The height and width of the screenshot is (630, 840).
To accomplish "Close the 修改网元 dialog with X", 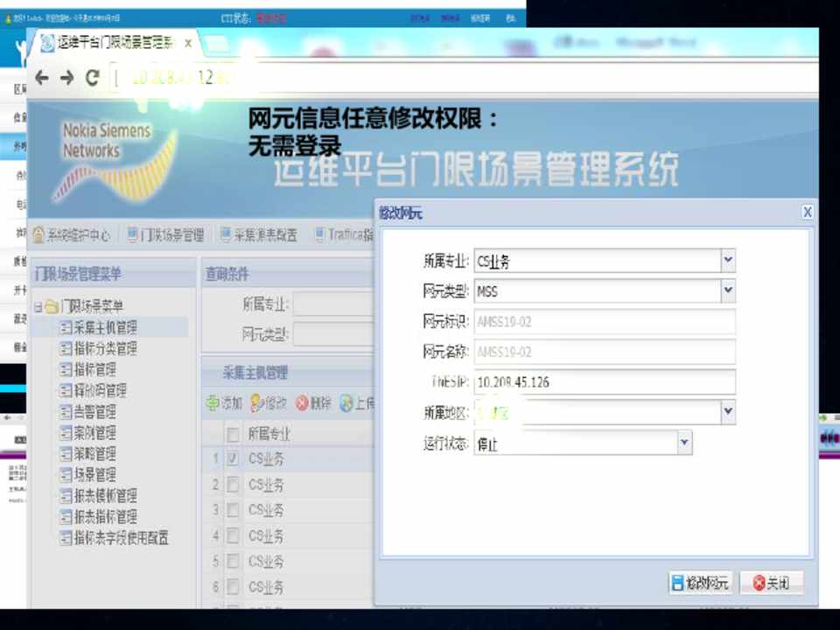I will point(807,212).
